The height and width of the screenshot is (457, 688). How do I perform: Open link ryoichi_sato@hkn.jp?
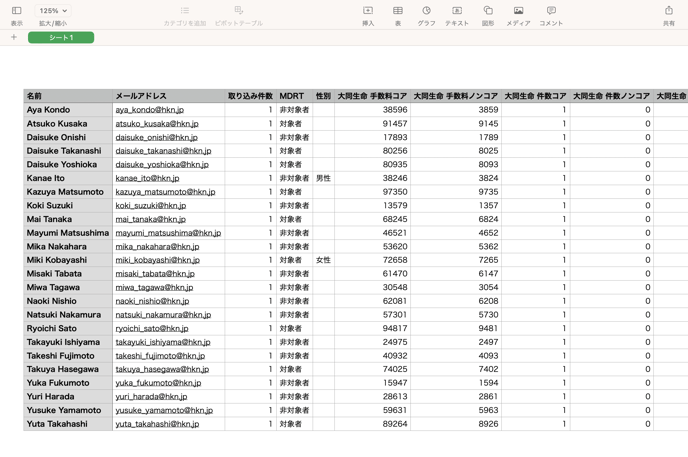click(152, 328)
